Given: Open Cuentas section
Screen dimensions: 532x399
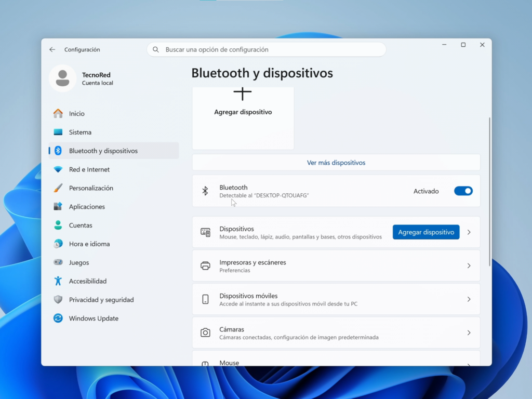Looking at the screenshot, I should [x=114, y=225].
